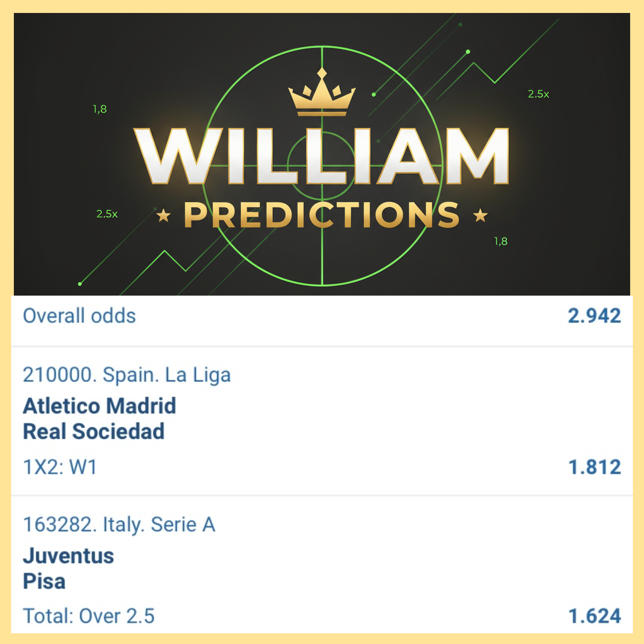Click the WILLIAM banner title
The image size is (644, 644).
(322, 157)
